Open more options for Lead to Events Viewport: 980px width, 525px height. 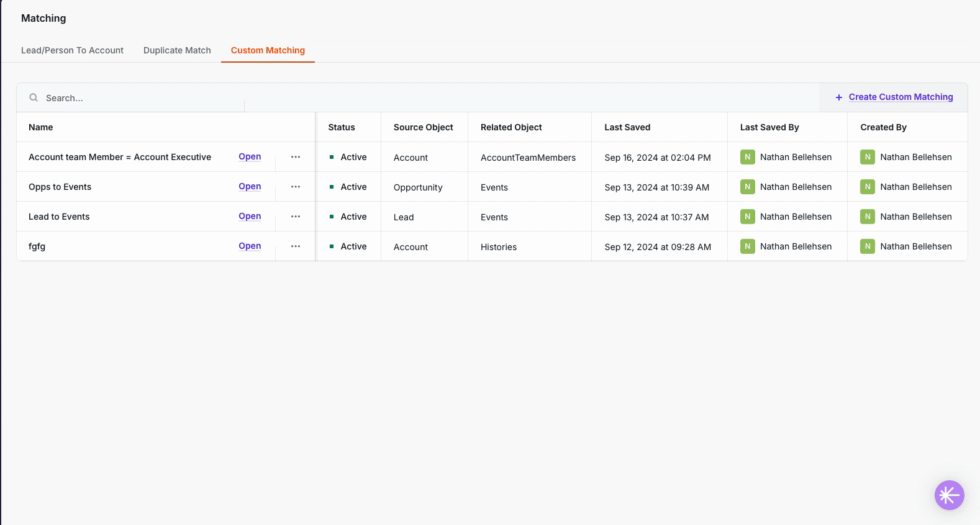tap(296, 217)
